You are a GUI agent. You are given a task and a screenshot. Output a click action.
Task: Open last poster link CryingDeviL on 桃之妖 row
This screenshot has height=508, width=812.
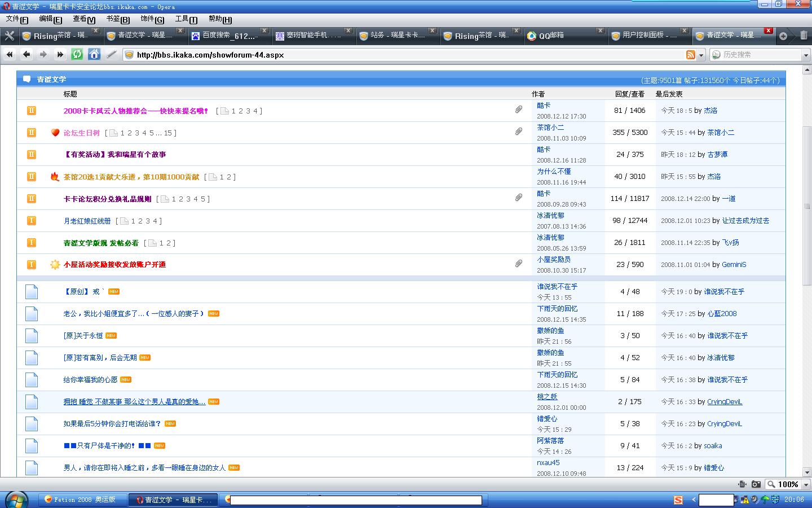click(725, 402)
